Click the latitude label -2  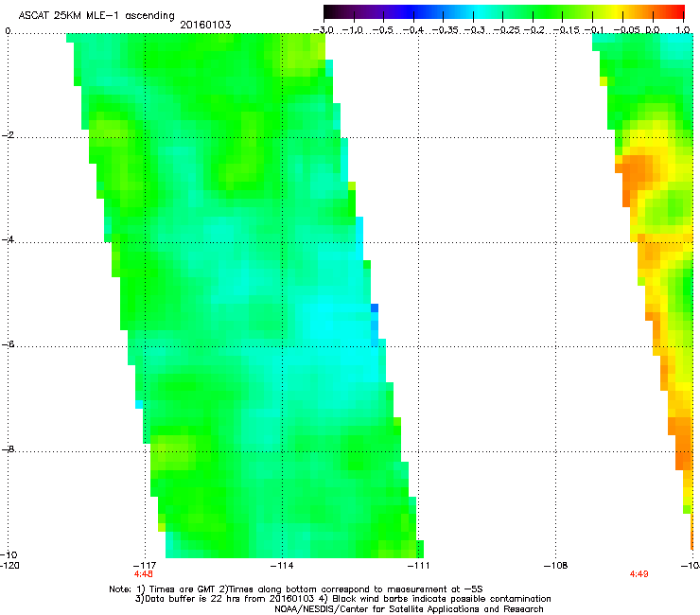8,135
